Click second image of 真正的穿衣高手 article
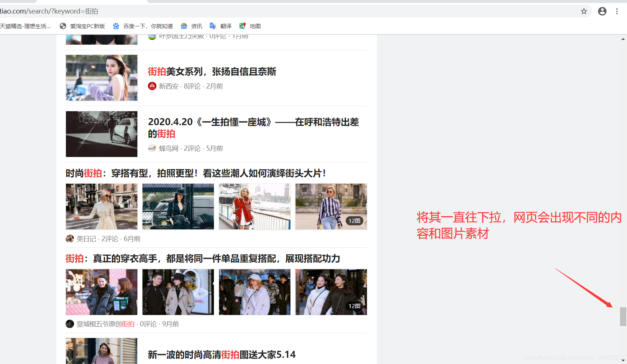 178,292
